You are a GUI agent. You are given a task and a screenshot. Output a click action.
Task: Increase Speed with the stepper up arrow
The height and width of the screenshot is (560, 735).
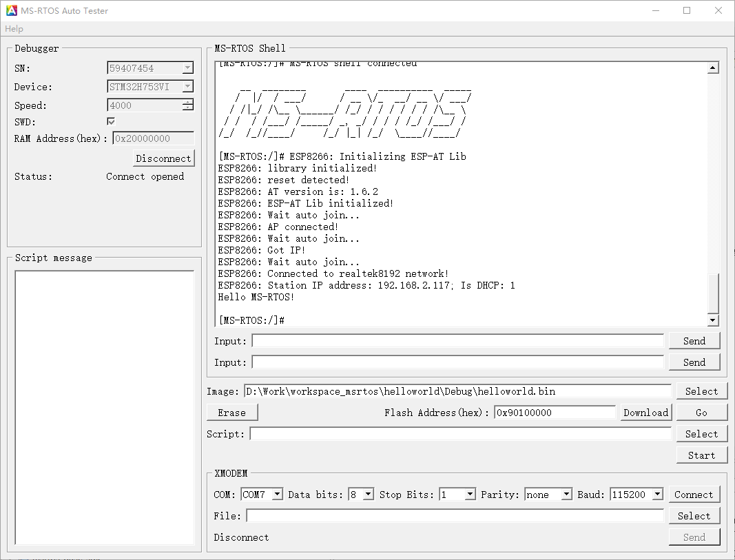point(188,103)
